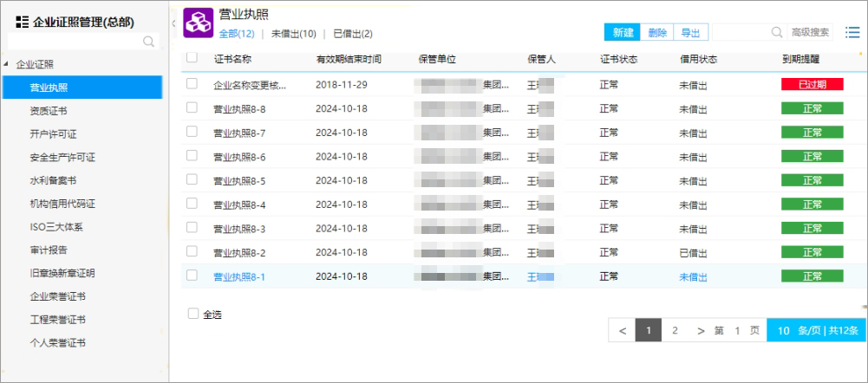Open the list view menu icon
Image resolution: width=868 pixels, height=383 pixels.
[x=852, y=33]
